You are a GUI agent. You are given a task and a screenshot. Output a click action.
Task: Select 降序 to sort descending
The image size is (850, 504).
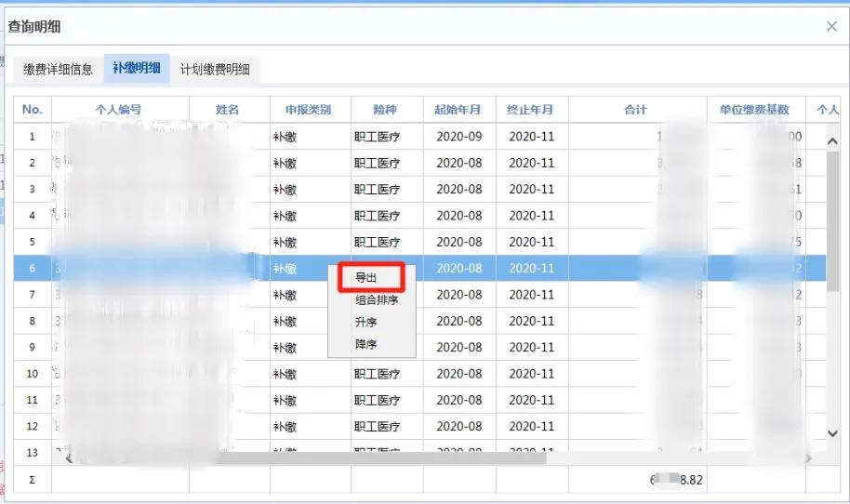click(x=365, y=344)
